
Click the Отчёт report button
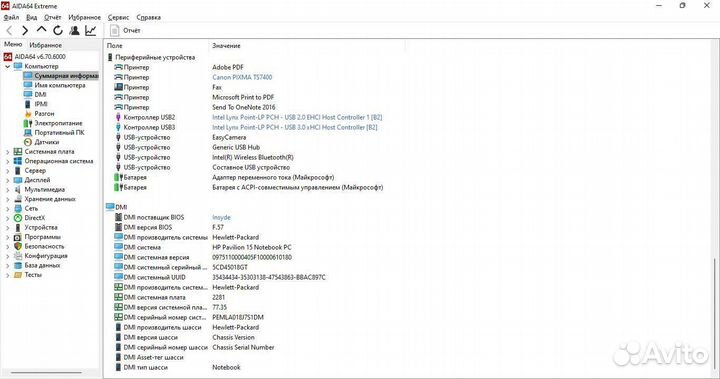125,30
